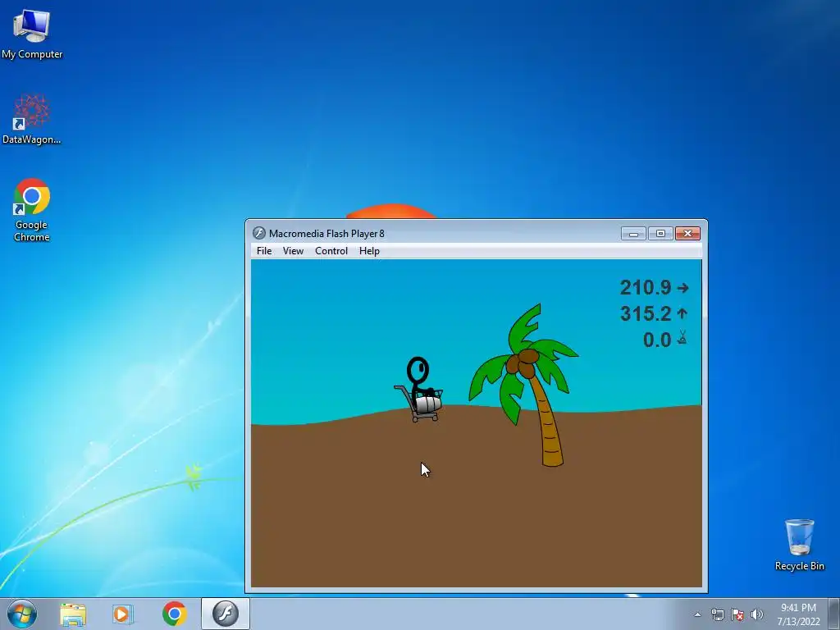
Task: Click the Flash Player taskbar button
Action: click(225, 614)
